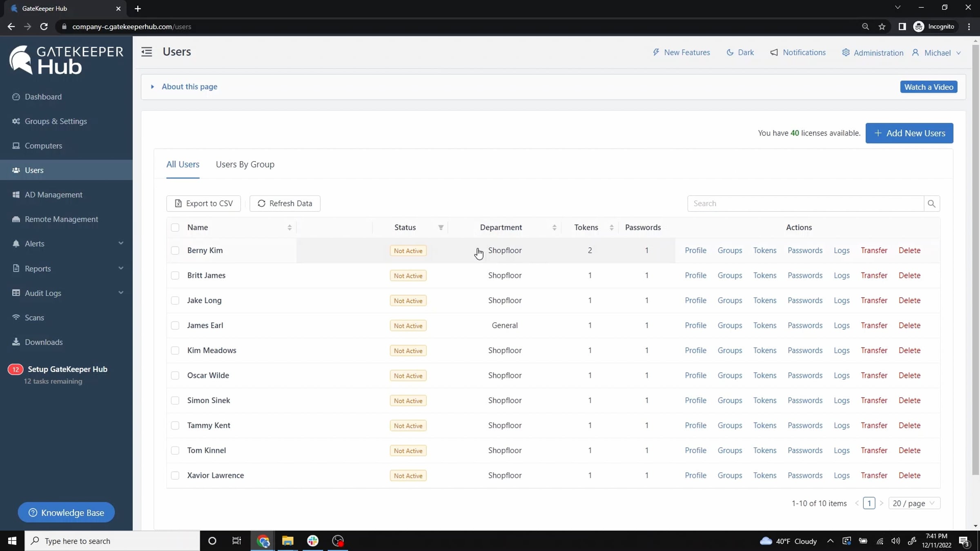Expand the Reports sidebar menu
The image size is (980, 551).
[66, 269]
